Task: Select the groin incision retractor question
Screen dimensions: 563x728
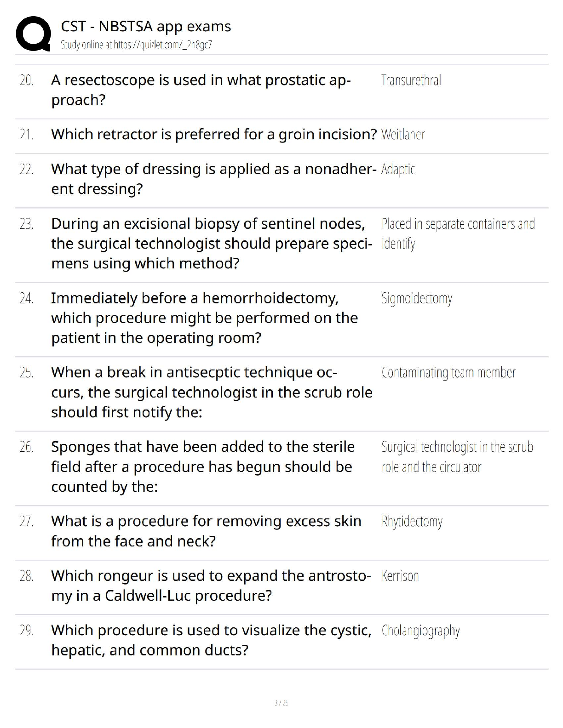Action: coord(214,134)
